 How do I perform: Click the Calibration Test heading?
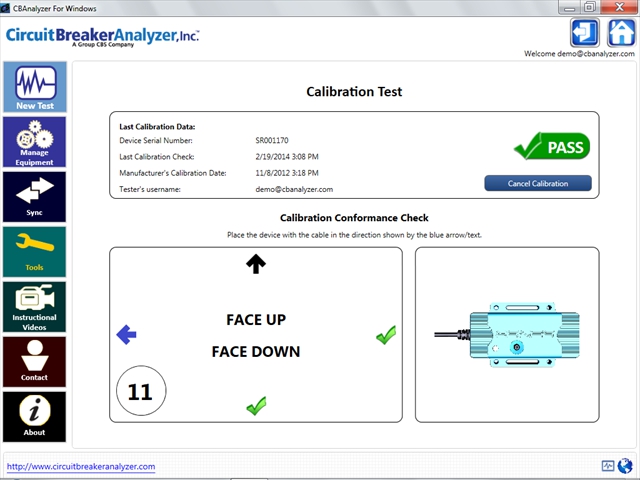(354, 91)
